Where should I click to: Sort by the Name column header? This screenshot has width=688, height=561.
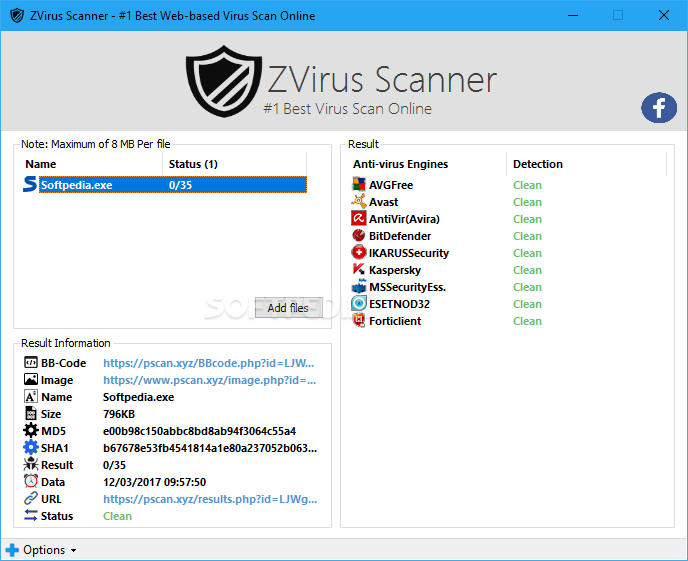93,164
